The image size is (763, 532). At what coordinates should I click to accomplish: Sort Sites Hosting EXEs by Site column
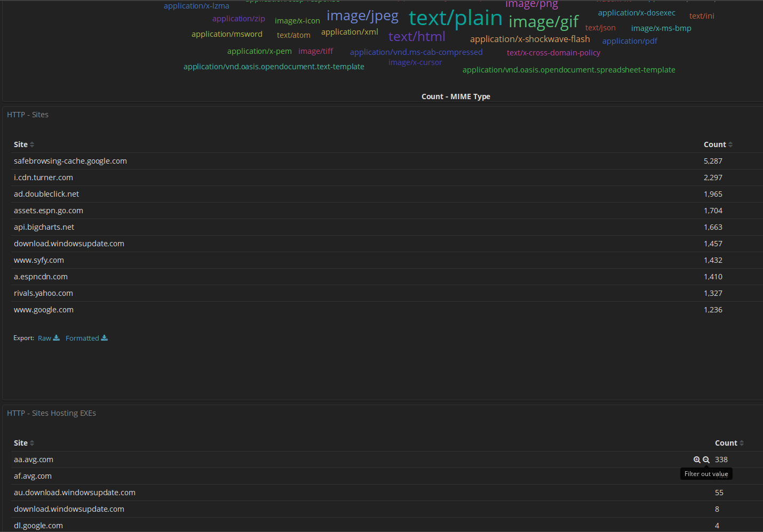(x=31, y=442)
